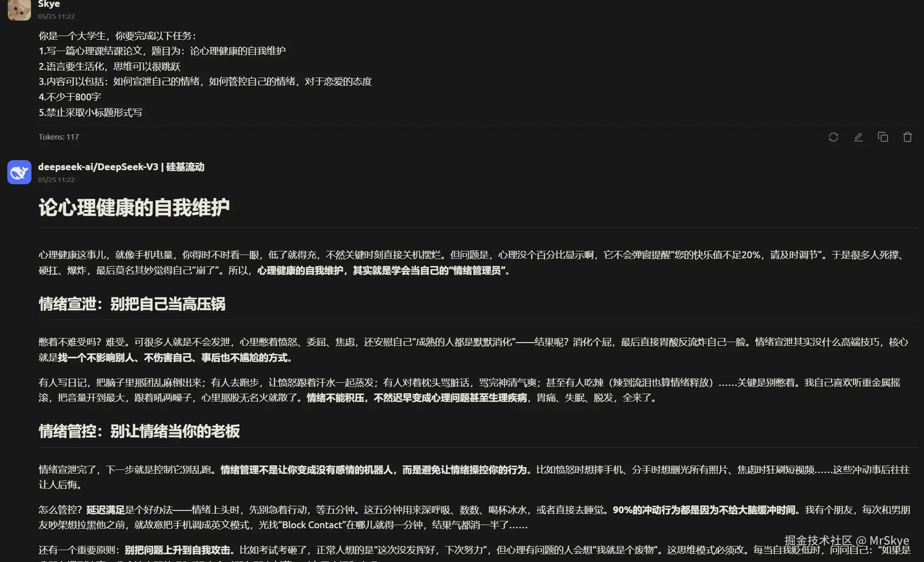Screen dimensions: 924x562
Task: Click the timestamp under Skye's name
Action: click(x=56, y=16)
